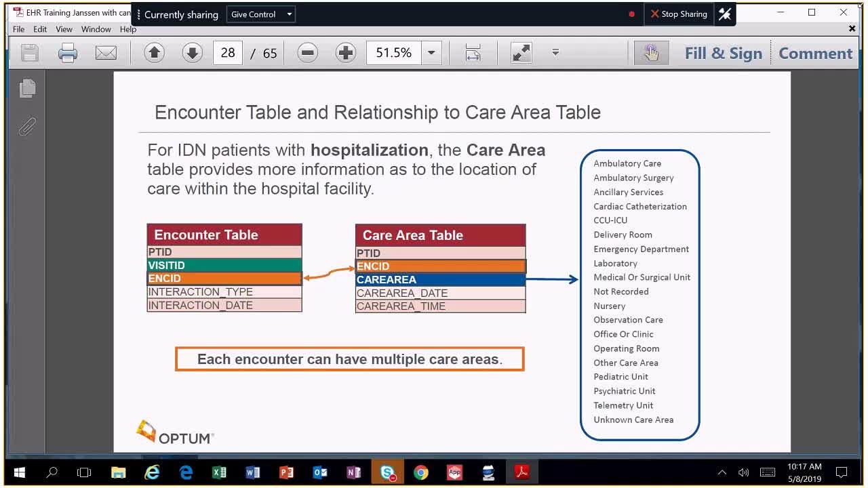
Task: Click 'Cardiac Catheterization' in the list
Action: tap(640, 206)
